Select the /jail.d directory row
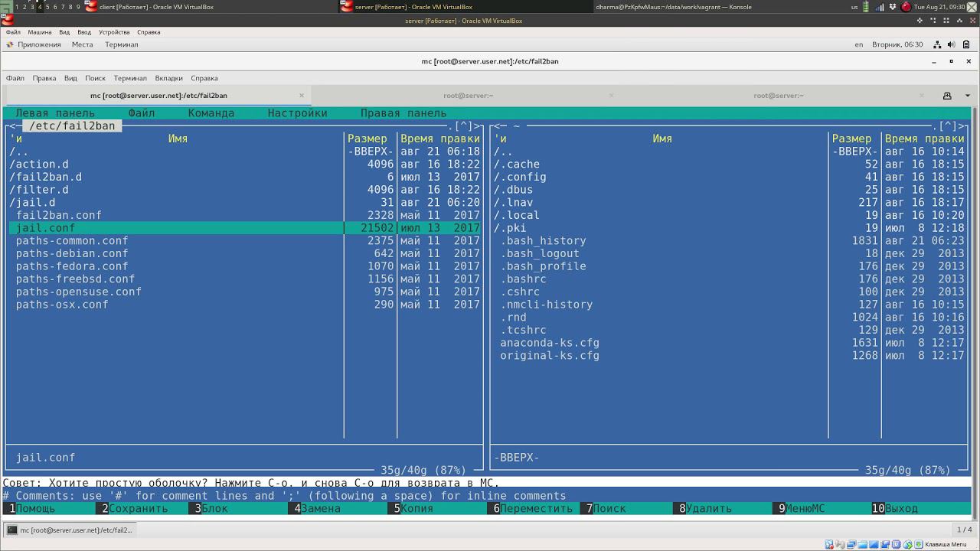The height and width of the screenshot is (551, 980). point(245,203)
